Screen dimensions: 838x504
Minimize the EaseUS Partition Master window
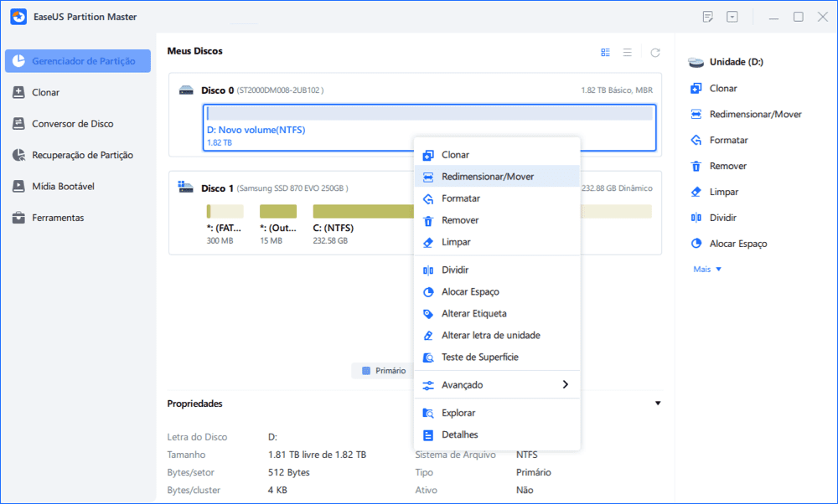773,17
